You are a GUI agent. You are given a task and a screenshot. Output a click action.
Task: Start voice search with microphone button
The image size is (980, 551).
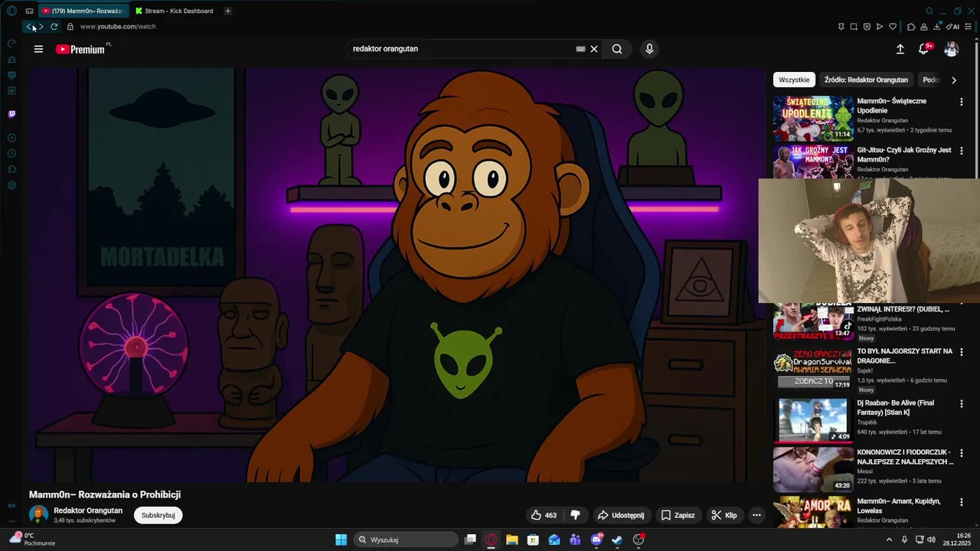pyautogui.click(x=649, y=49)
